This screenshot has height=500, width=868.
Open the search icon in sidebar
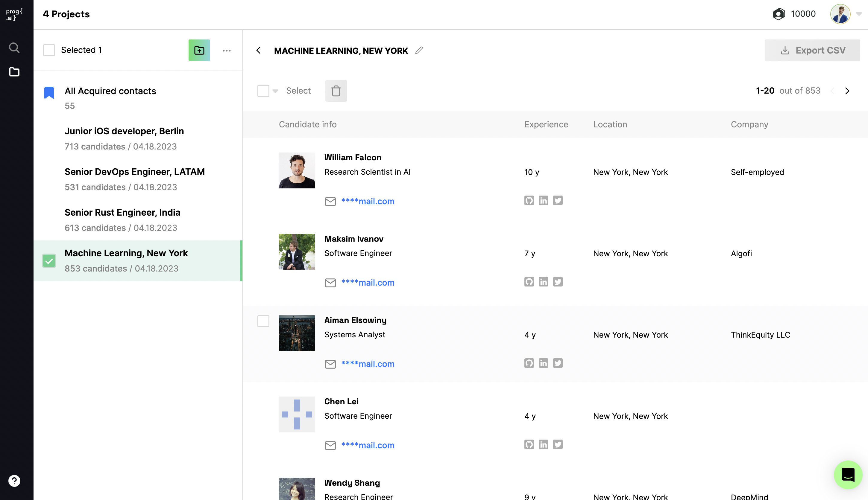14,48
